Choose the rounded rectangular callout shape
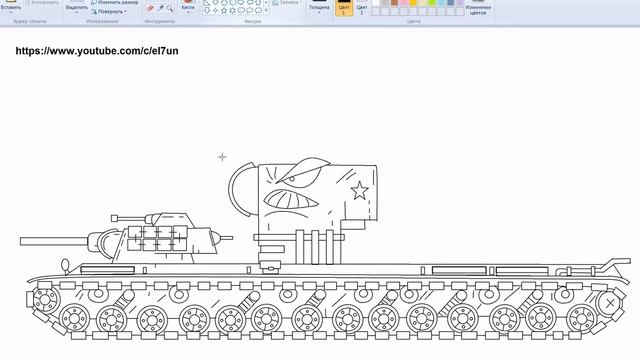The image size is (640, 360). pyautogui.click(x=241, y=11)
